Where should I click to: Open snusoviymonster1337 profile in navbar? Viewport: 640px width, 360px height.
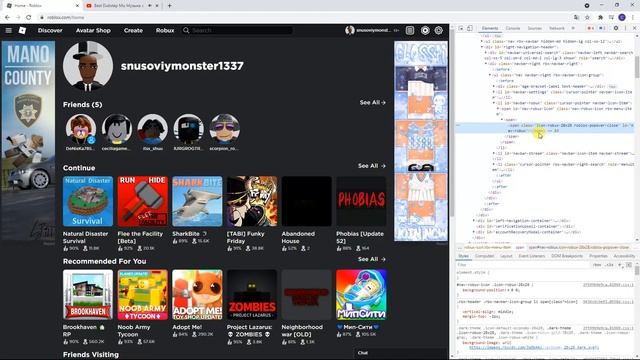click(x=368, y=30)
